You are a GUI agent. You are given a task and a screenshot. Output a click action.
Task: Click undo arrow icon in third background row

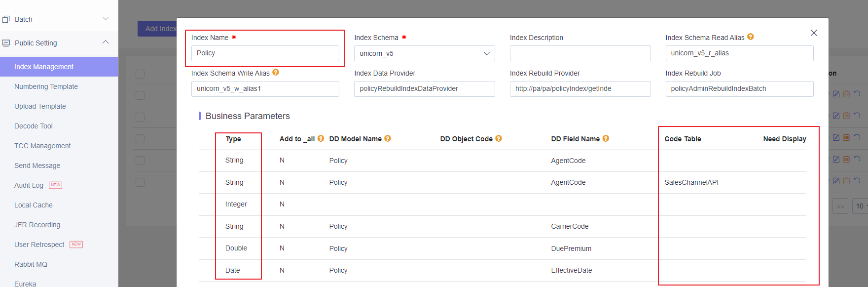[x=857, y=137]
